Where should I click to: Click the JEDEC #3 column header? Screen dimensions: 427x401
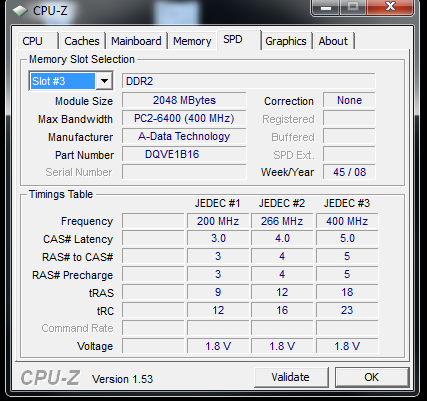pyautogui.click(x=347, y=203)
